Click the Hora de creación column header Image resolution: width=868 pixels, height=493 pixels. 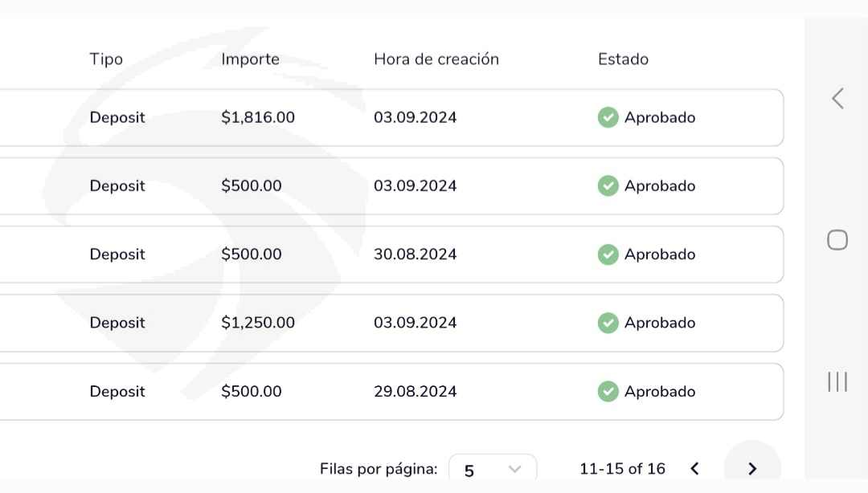coord(436,59)
